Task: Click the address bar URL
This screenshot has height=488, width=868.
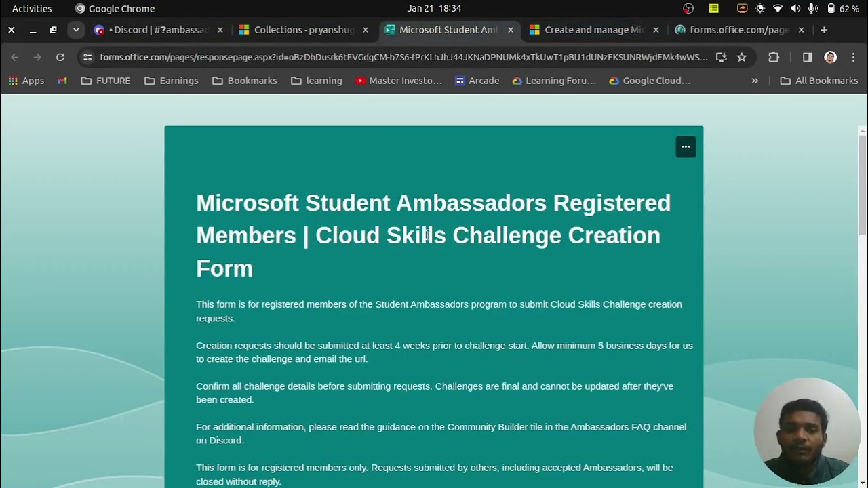Action: click(x=403, y=58)
